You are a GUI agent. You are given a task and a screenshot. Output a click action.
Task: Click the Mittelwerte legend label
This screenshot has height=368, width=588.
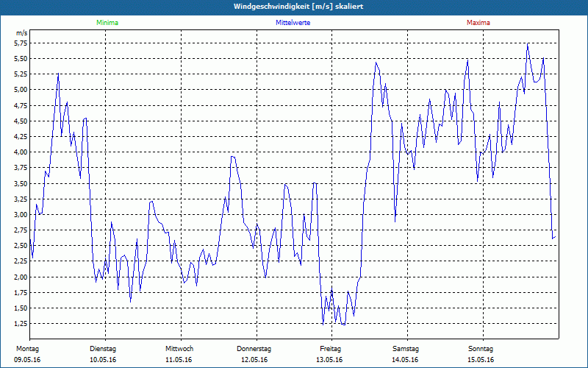tap(293, 23)
